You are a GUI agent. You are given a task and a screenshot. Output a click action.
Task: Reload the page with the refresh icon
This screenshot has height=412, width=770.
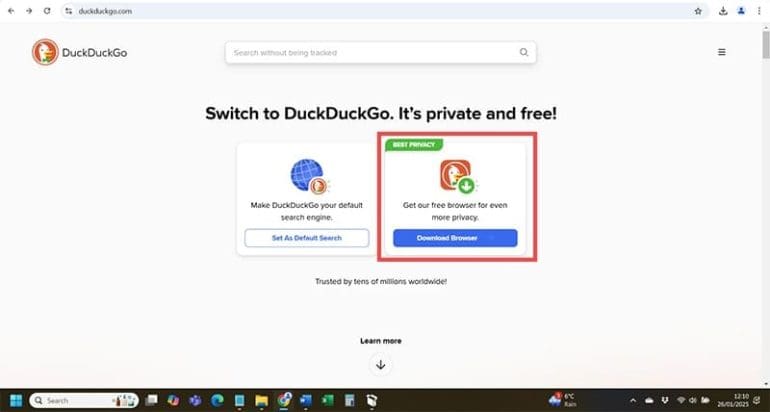(46, 10)
